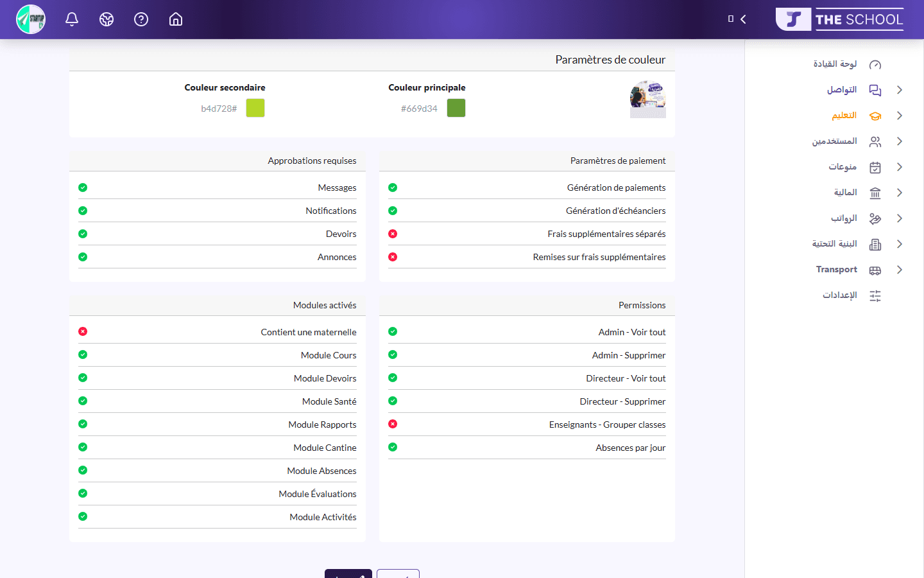Expand the المستخدمين sidebar section chevron

(900, 141)
